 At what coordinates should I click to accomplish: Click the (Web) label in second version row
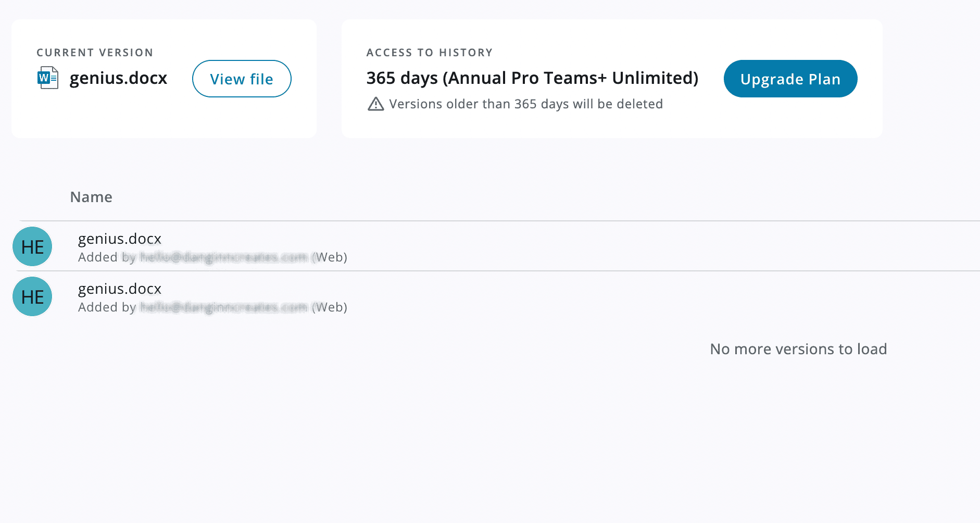coord(330,307)
